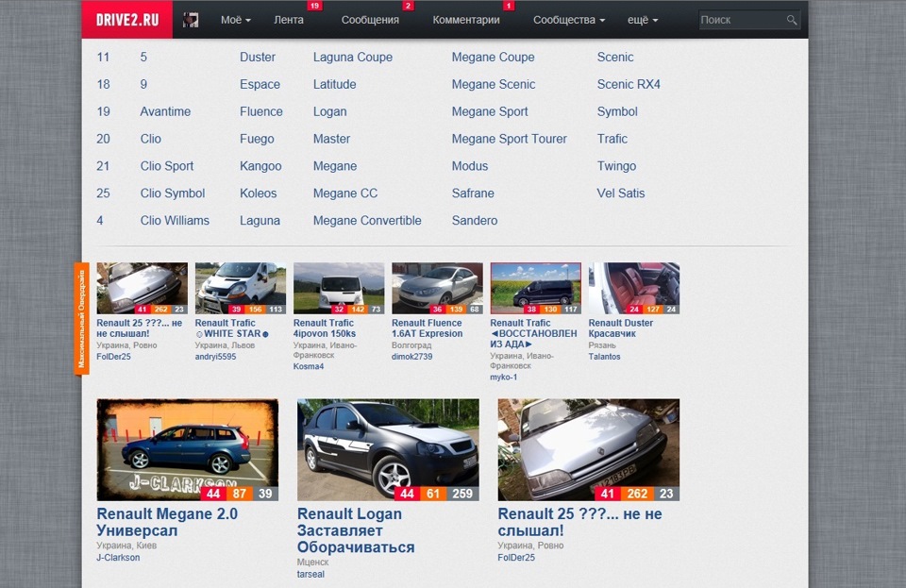906x588 pixels.
Task: Open the Avantime model link
Action: (x=165, y=111)
